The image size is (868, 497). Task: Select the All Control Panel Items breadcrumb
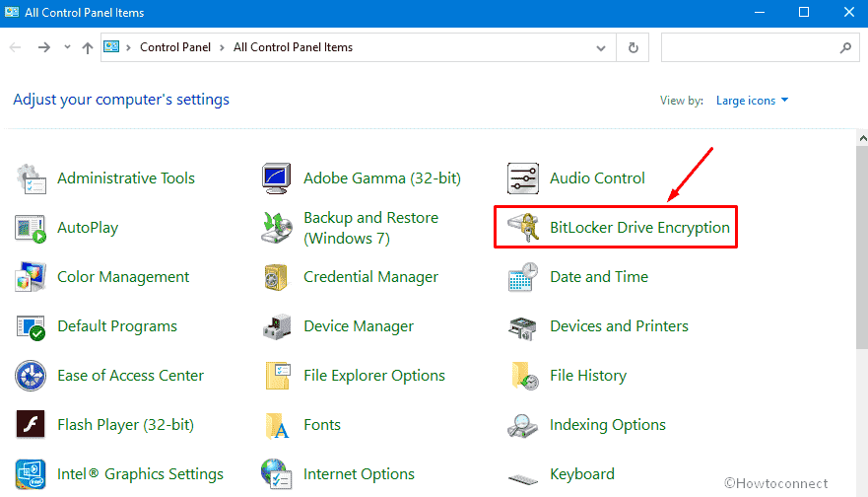point(293,47)
